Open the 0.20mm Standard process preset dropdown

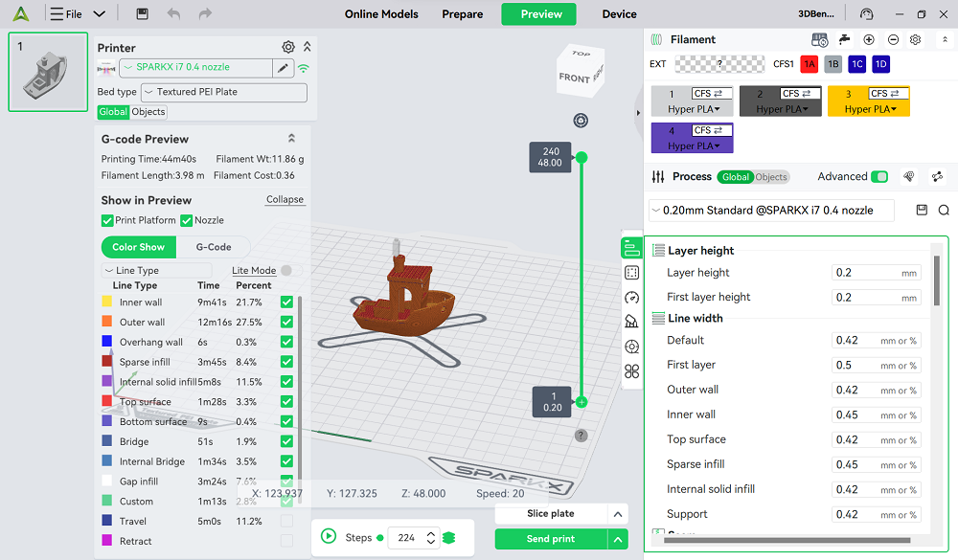pos(771,211)
